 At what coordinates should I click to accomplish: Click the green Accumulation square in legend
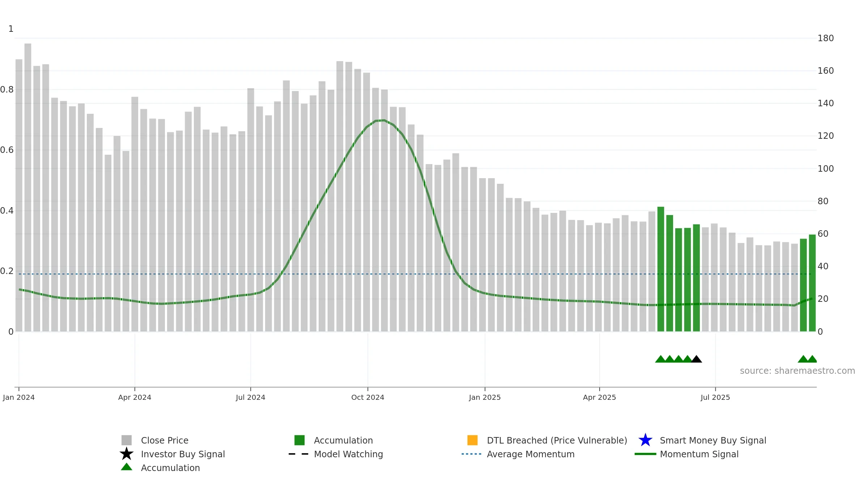pos(299,440)
